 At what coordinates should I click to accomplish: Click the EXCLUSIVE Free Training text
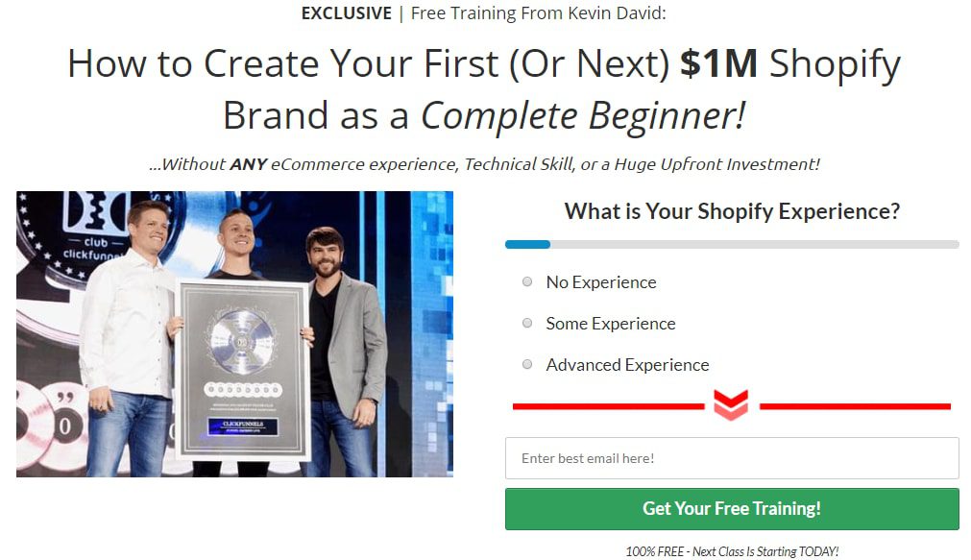(484, 13)
